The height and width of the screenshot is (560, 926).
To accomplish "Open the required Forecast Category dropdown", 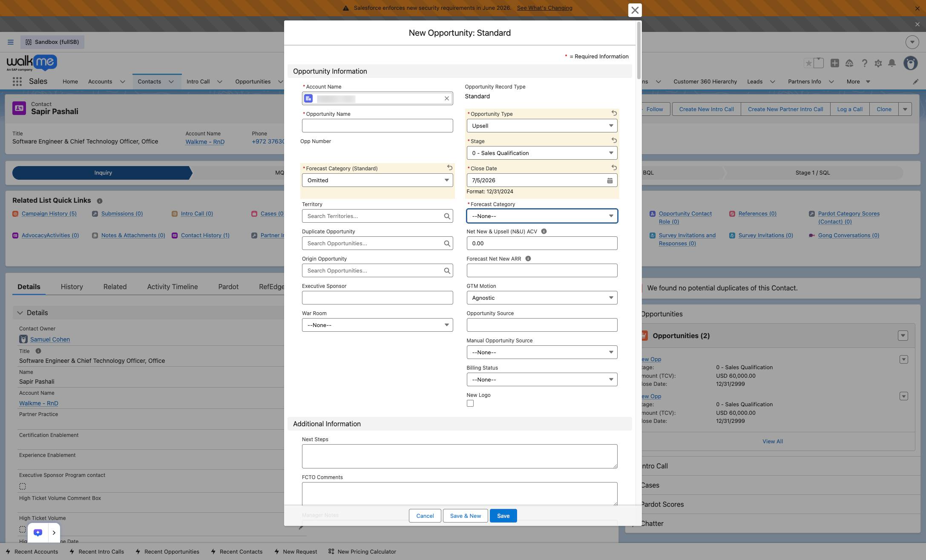I will coord(542,216).
